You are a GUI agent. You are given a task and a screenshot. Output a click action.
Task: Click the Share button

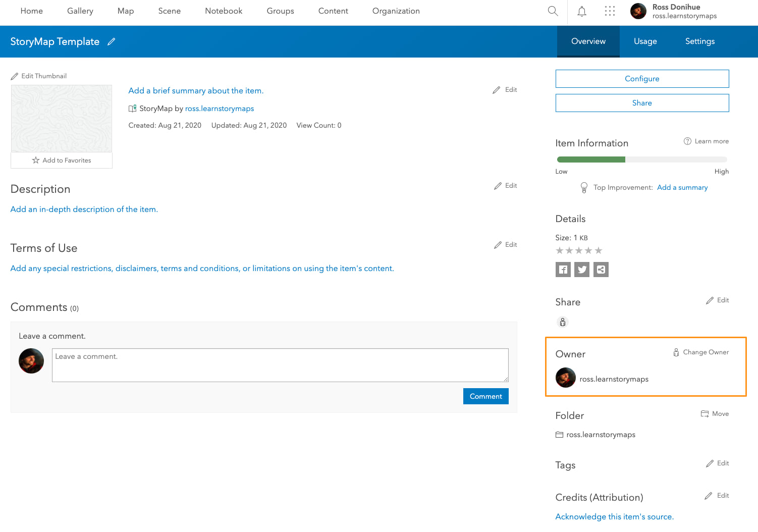tap(642, 103)
